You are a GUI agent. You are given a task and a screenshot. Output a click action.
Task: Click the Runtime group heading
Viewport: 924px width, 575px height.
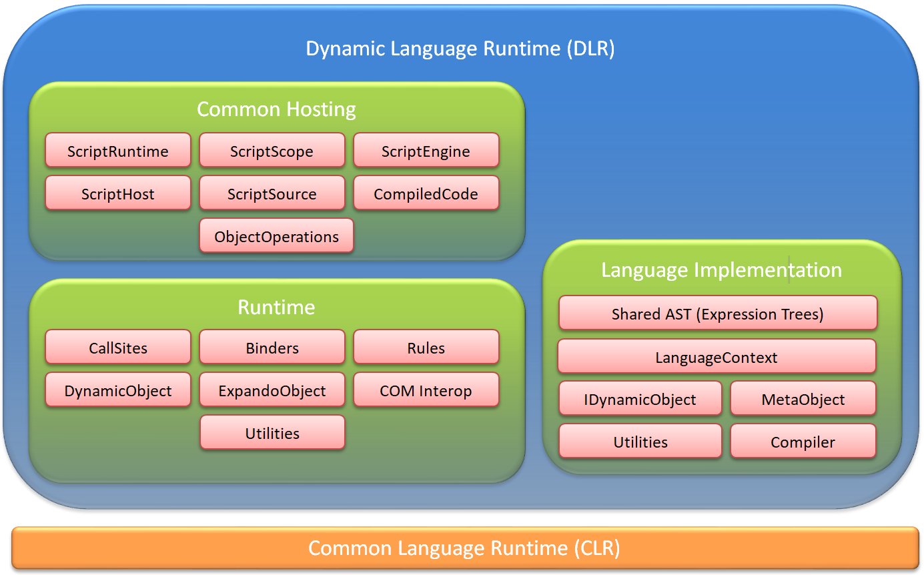tap(276, 307)
